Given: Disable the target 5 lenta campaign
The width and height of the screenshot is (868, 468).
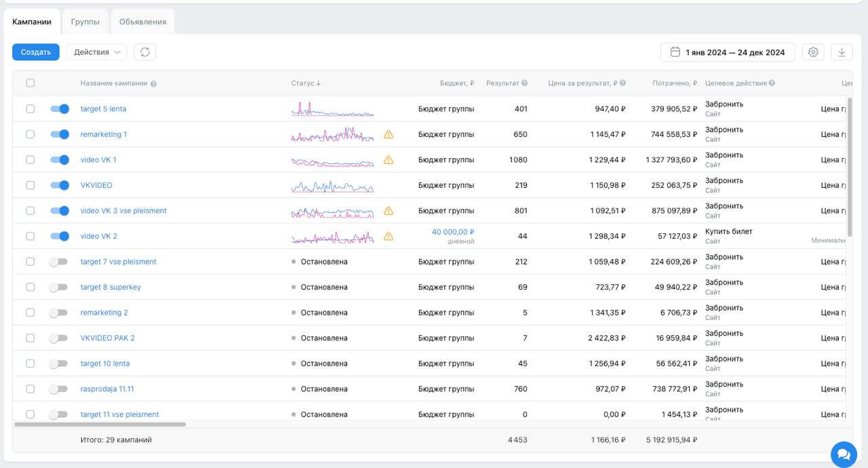Looking at the screenshot, I should 60,109.
